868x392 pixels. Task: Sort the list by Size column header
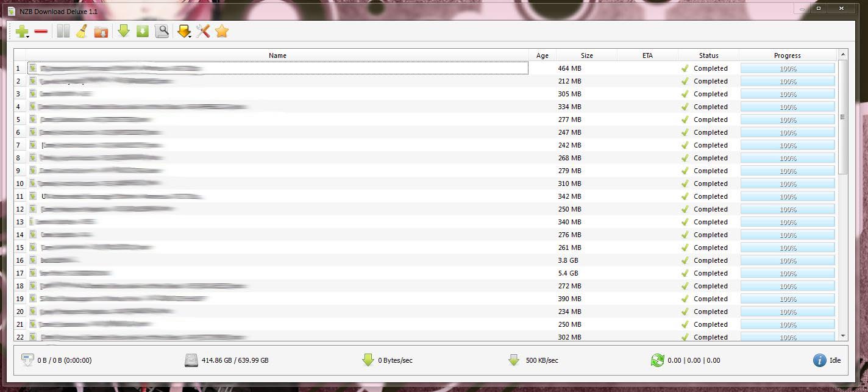(586, 55)
